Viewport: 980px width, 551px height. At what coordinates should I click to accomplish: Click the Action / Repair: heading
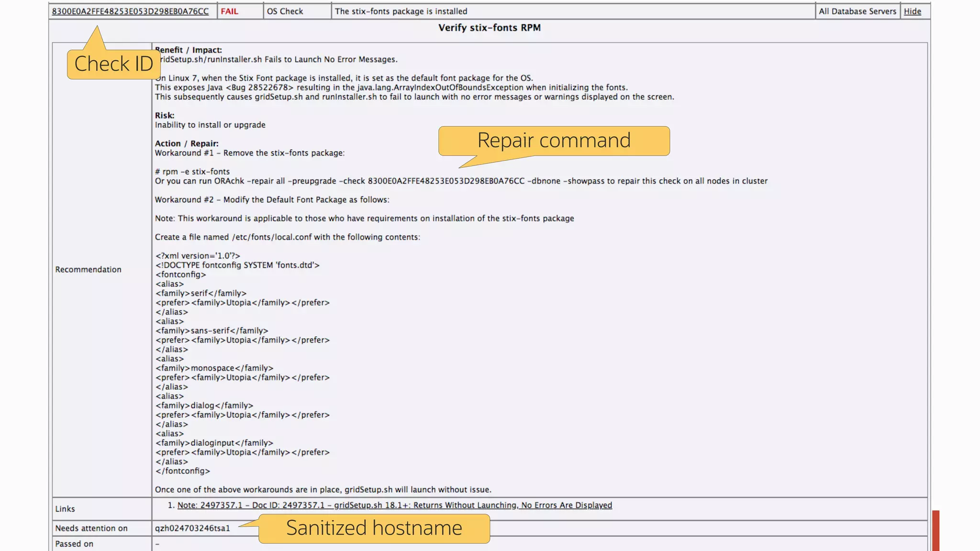[x=186, y=143]
